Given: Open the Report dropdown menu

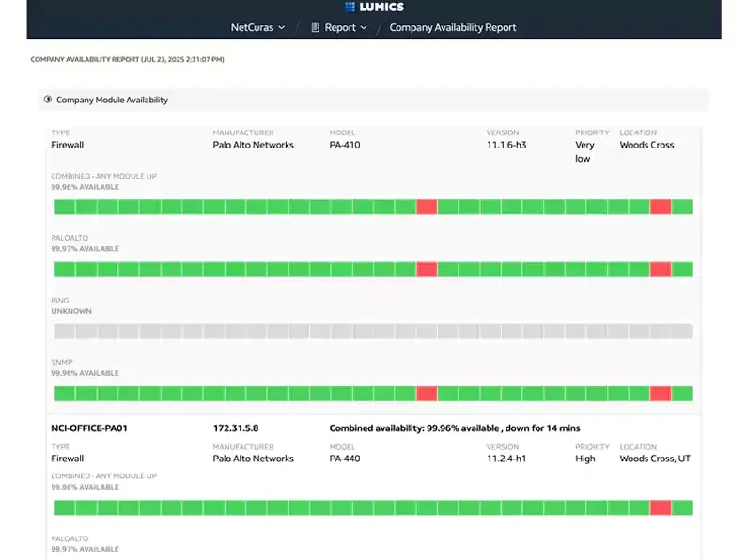Looking at the screenshot, I should click(x=339, y=27).
